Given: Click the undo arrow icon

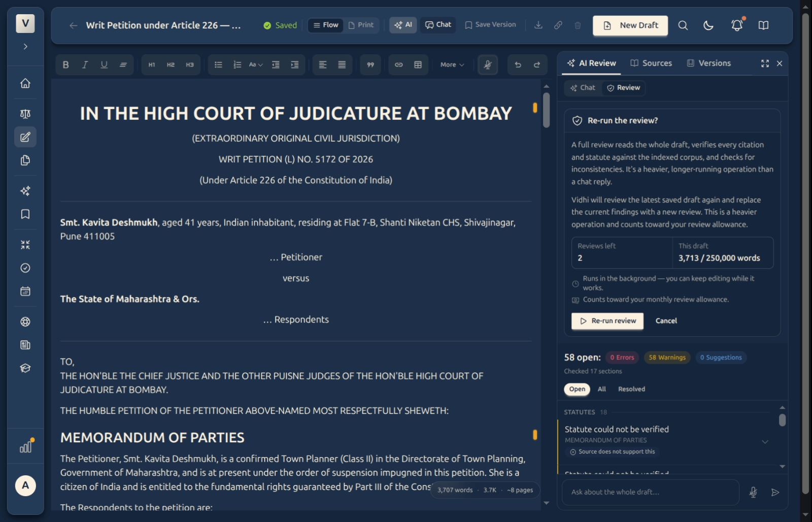Looking at the screenshot, I should click(x=518, y=64).
